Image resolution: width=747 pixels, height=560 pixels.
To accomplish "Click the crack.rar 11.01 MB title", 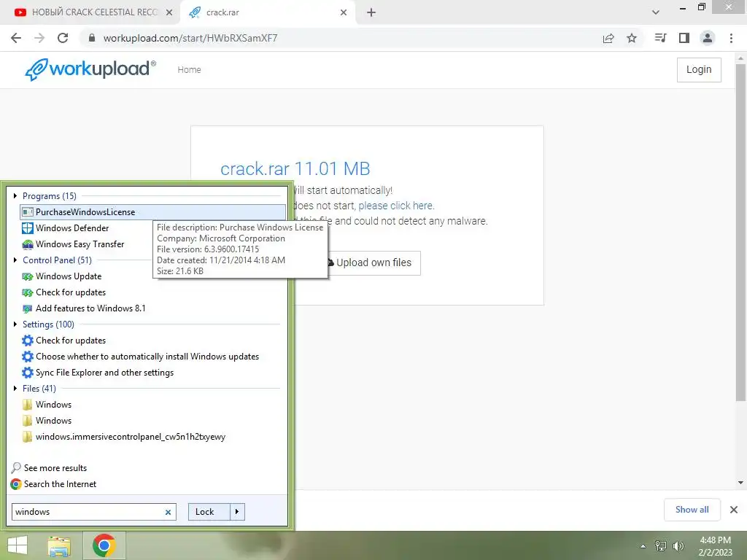I will pyautogui.click(x=295, y=168).
